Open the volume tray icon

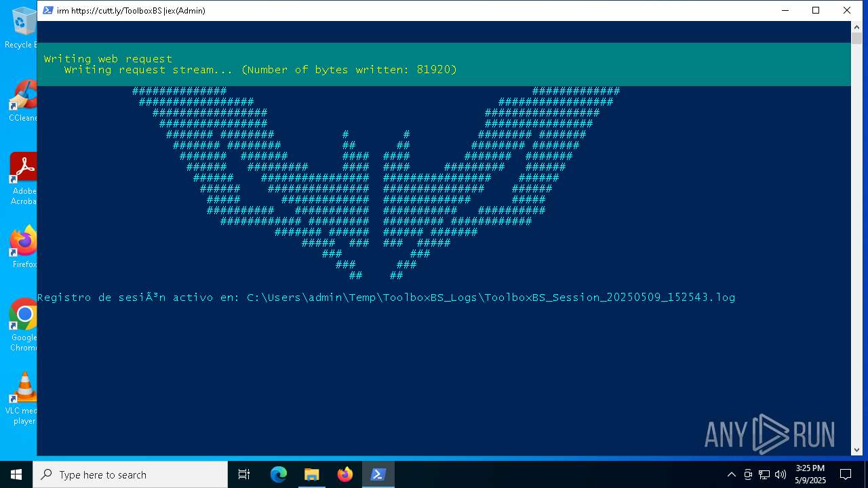click(781, 474)
